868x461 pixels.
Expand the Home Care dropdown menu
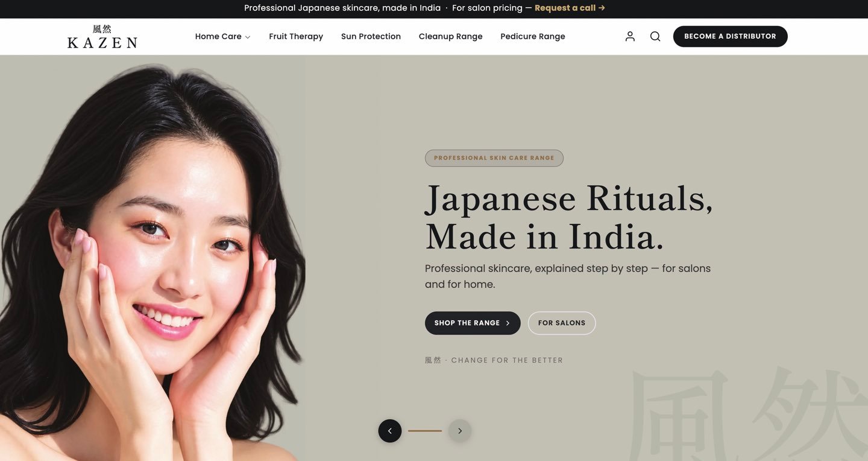(x=222, y=36)
